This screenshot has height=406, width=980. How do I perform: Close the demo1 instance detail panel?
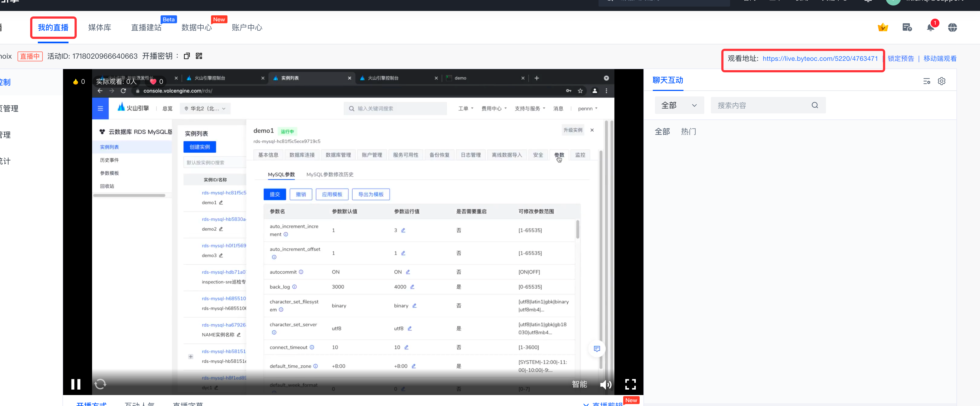coord(592,130)
